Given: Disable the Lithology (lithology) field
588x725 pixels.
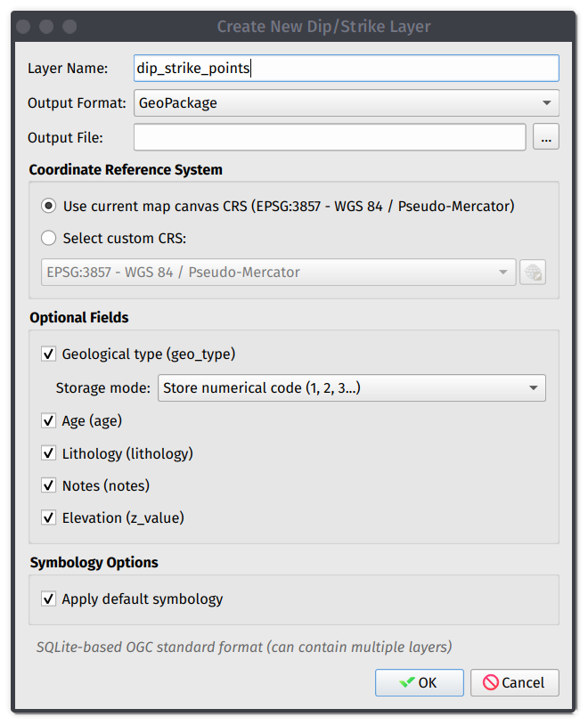Looking at the screenshot, I should 48,452.
